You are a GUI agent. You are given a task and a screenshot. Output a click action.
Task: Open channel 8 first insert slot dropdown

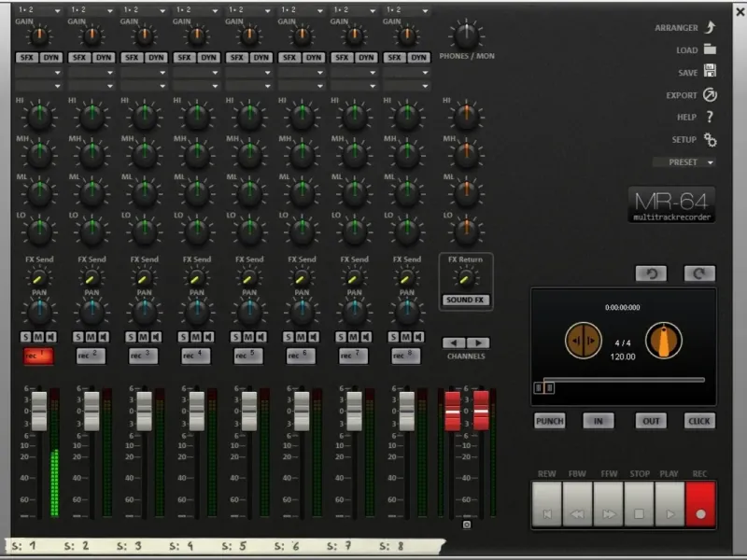click(x=406, y=73)
